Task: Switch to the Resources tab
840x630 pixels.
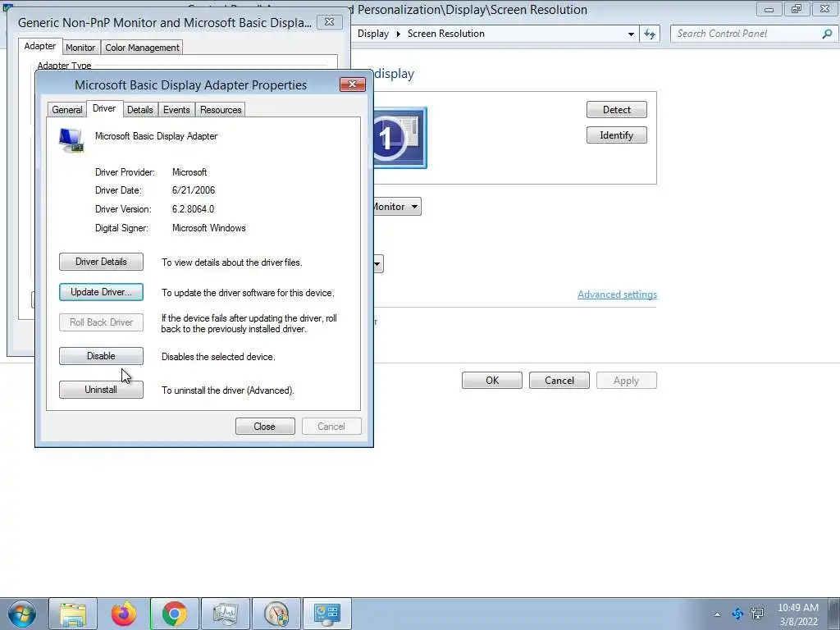Action: [x=221, y=109]
